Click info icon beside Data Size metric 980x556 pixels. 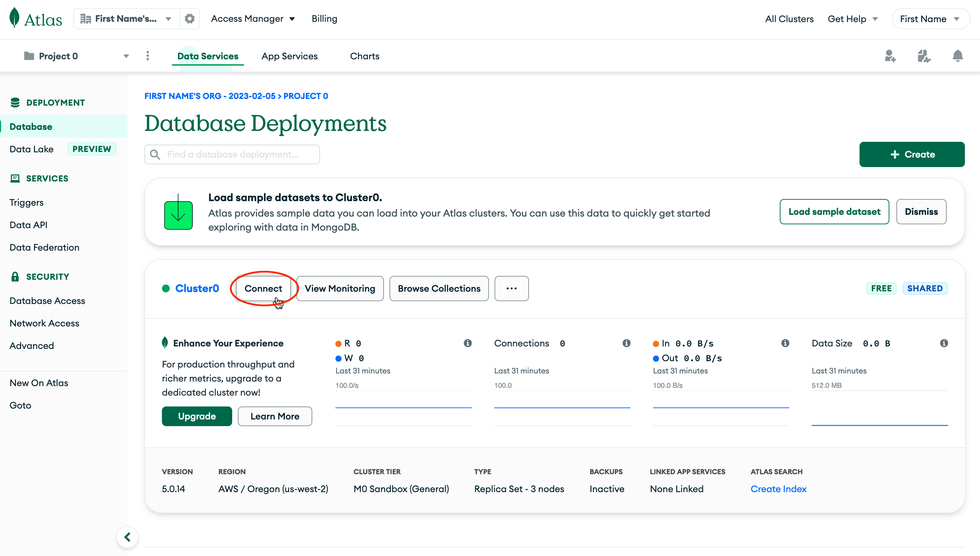coord(944,343)
